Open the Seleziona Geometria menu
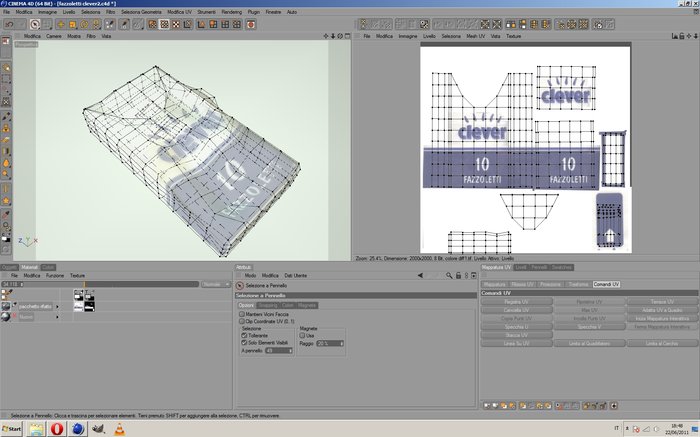Image resolution: width=700 pixels, height=437 pixels. tap(141, 12)
